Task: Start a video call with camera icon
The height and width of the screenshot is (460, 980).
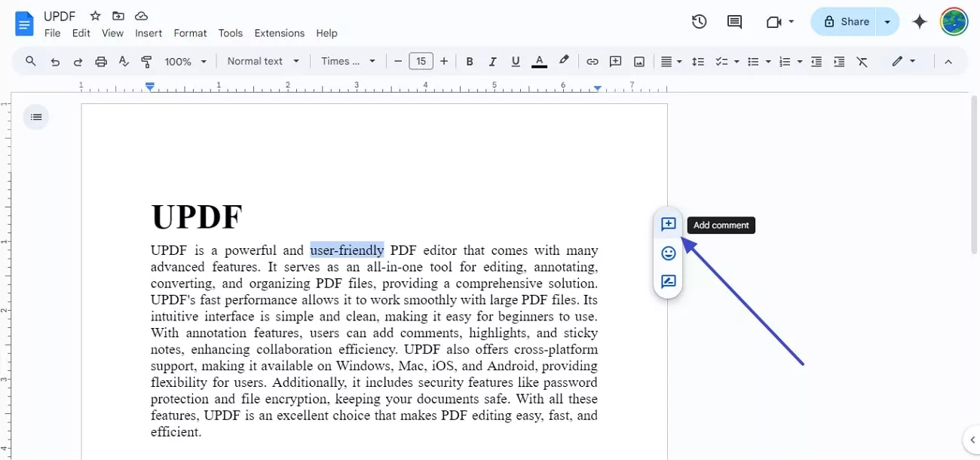Action: (773, 22)
